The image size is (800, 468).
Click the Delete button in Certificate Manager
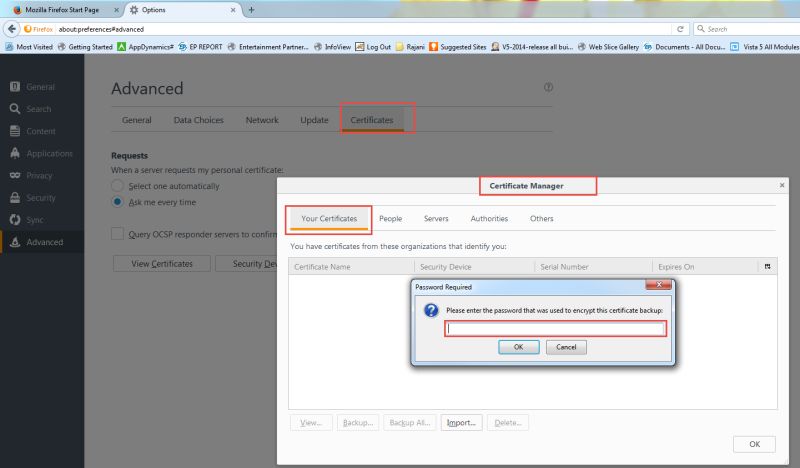click(x=508, y=423)
